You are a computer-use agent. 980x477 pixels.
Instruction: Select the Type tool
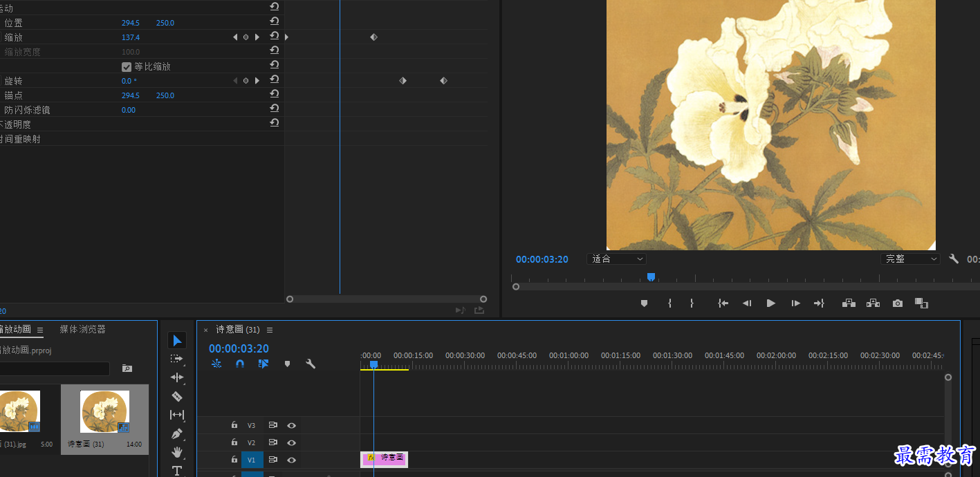(177, 471)
